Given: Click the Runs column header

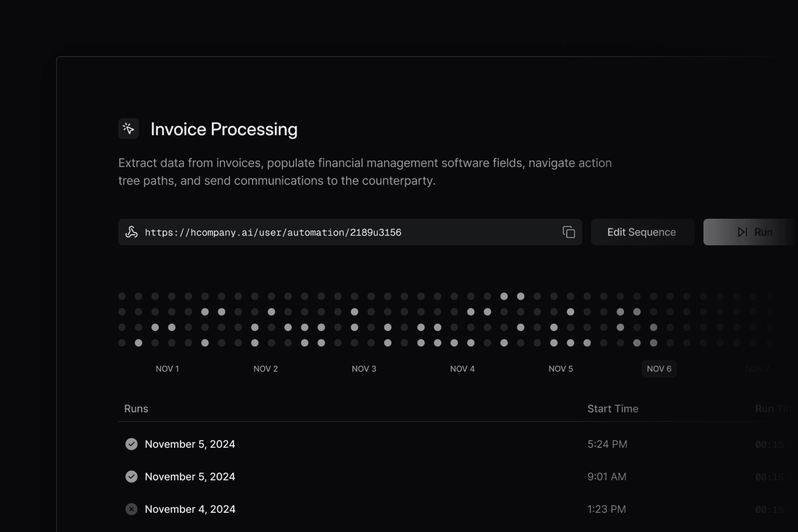Looking at the screenshot, I should [x=136, y=409].
